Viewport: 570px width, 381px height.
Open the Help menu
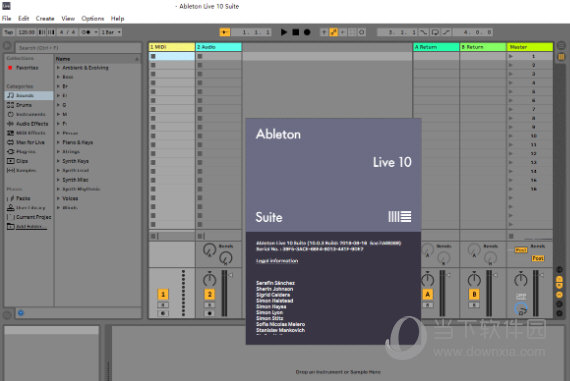click(x=117, y=18)
